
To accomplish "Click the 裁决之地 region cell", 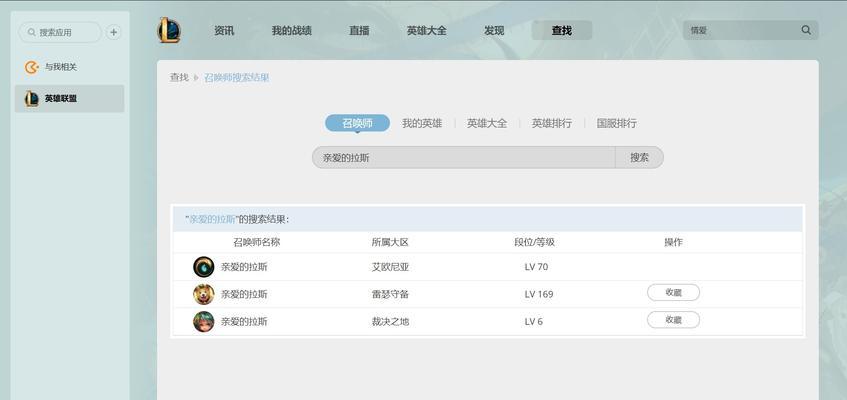I will tap(390, 322).
